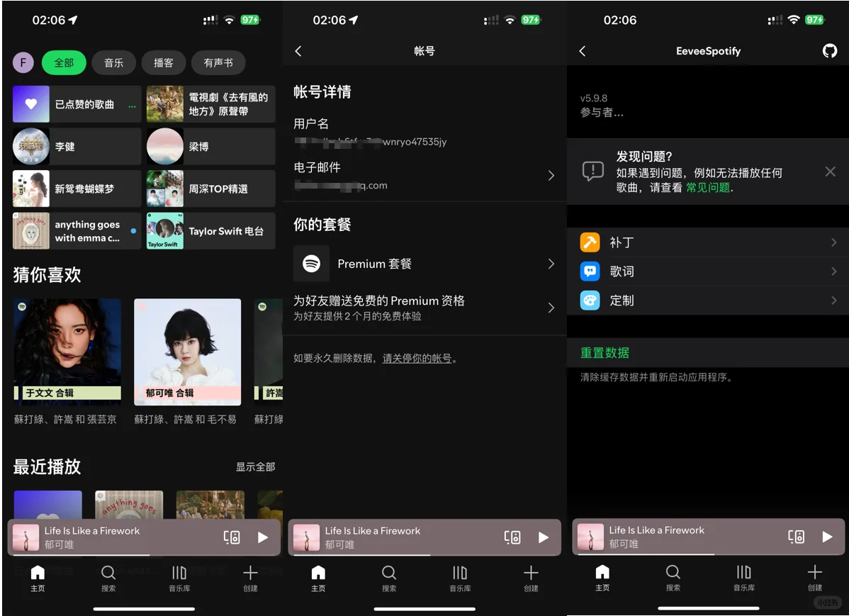Dismiss the 发现问题 notice with X
Viewport: 849px width, 616px height.
tap(830, 172)
